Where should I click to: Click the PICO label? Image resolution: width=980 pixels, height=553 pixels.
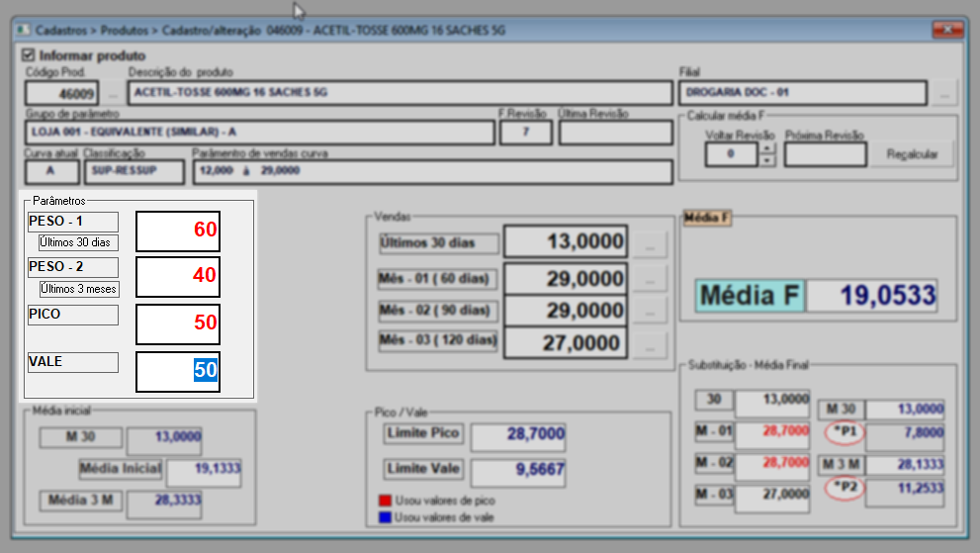click(73, 315)
